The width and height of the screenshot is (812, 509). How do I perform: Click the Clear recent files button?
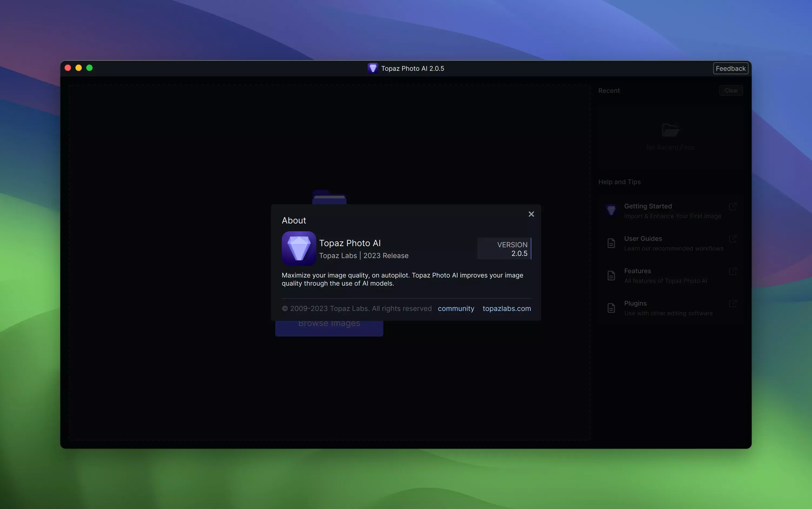[731, 91]
